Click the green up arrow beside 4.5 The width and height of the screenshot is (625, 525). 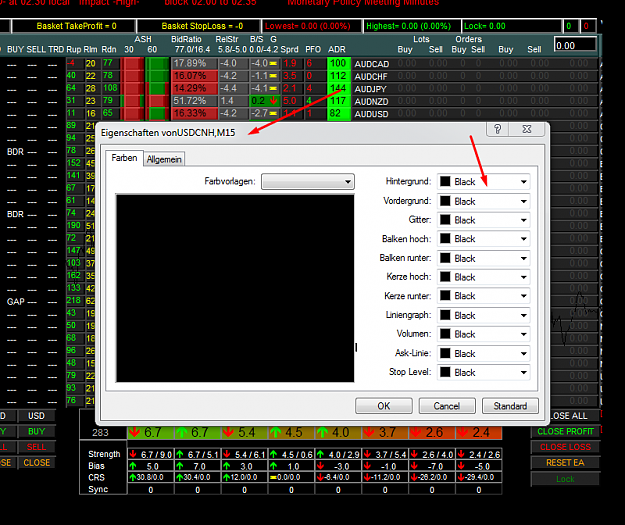[x=275, y=432]
